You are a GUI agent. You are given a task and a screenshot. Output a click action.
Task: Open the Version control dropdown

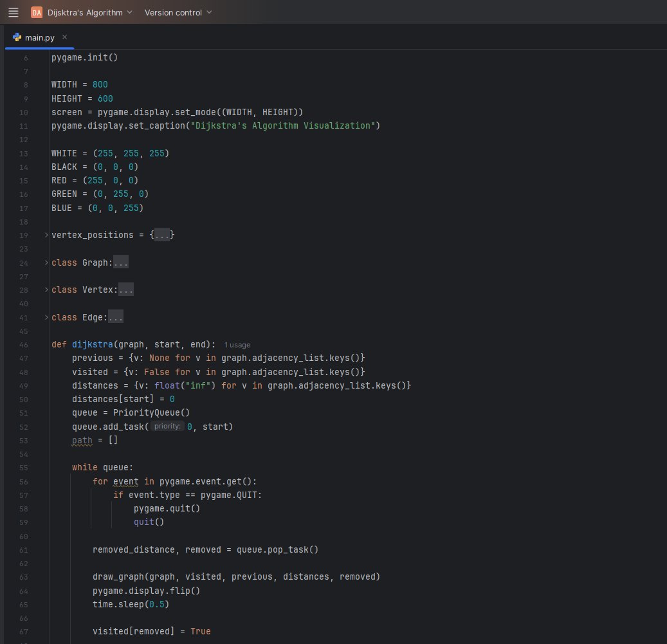pyautogui.click(x=178, y=12)
